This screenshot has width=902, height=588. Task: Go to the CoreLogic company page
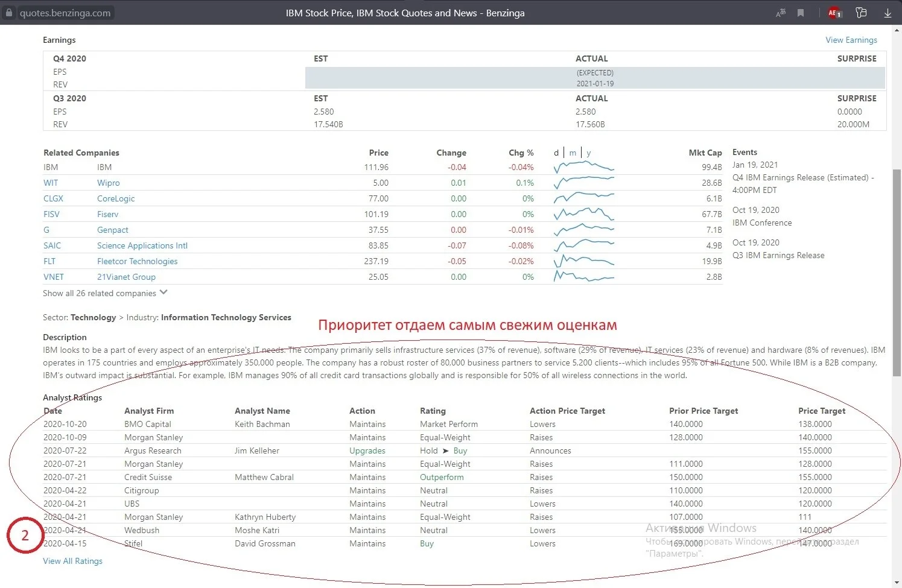[116, 198]
